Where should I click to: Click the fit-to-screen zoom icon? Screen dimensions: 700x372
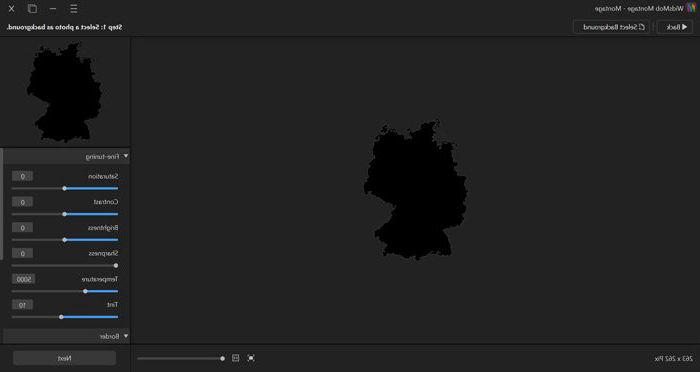click(x=251, y=358)
